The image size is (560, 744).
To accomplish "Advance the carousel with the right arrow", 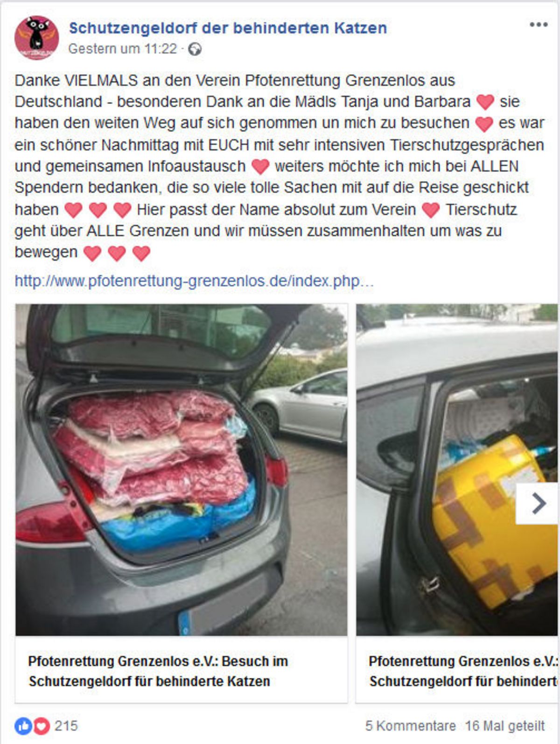I will [x=538, y=503].
